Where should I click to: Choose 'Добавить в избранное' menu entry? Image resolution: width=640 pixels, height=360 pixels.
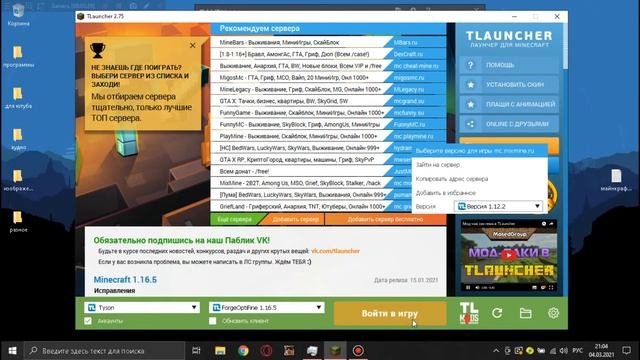tap(446, 193)
